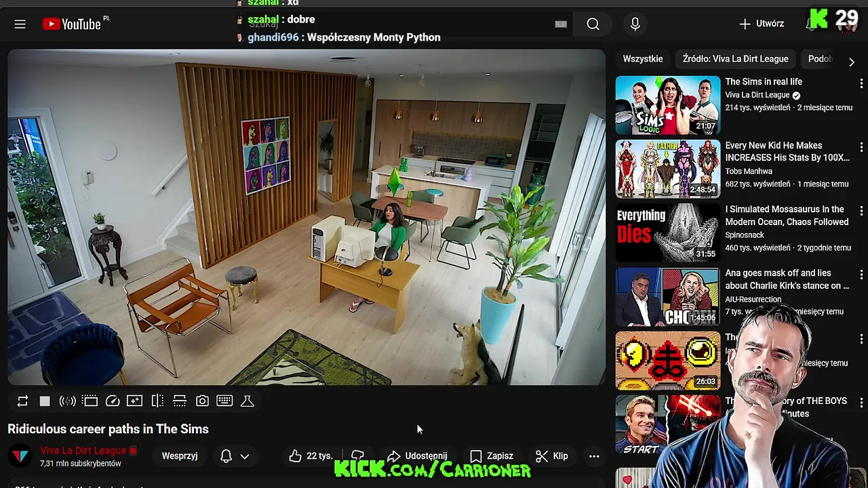Open options for I Simulated Mosasaurus video
The image size is (868, 488).
(x=861, y=211)
